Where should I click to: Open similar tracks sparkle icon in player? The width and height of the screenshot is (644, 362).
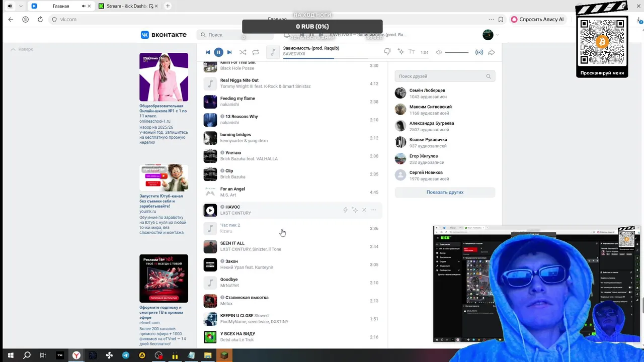tap(400, 52)
